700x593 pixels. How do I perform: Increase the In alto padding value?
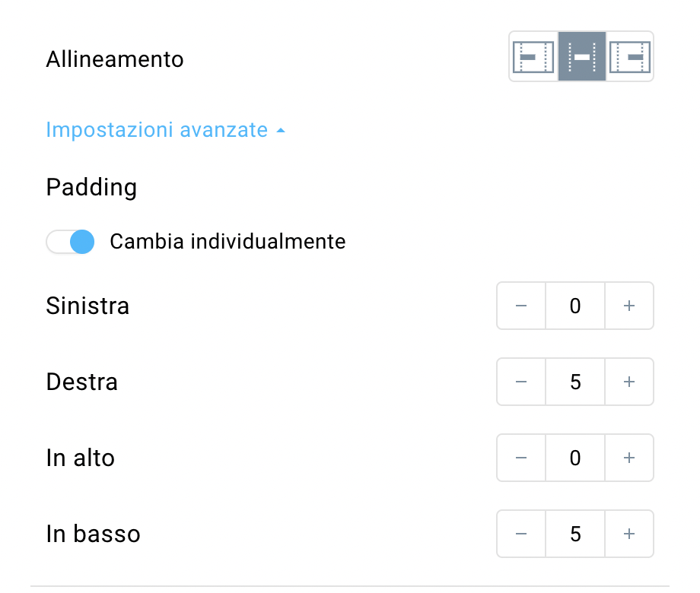pos(629,458)
